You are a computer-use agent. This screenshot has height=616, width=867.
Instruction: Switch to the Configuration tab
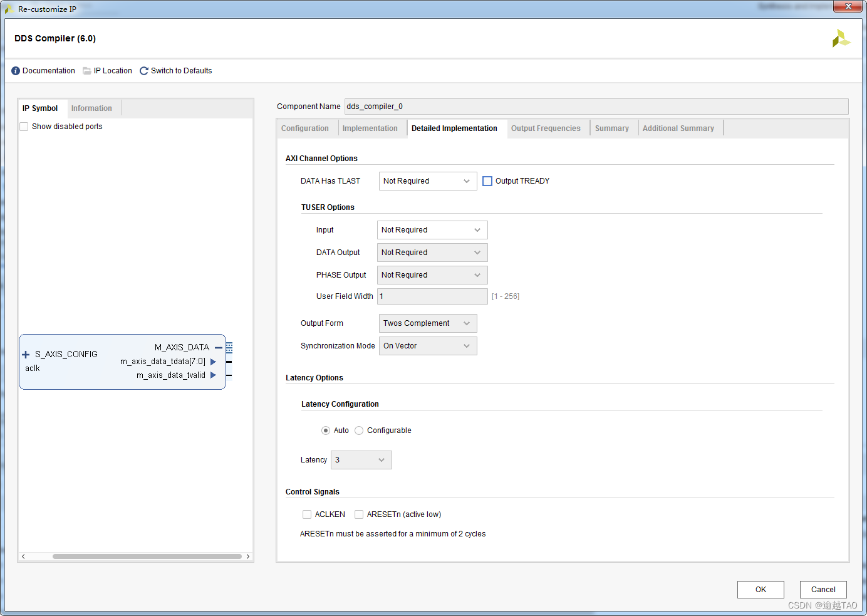pyautogui.click(x=305, y=128)
